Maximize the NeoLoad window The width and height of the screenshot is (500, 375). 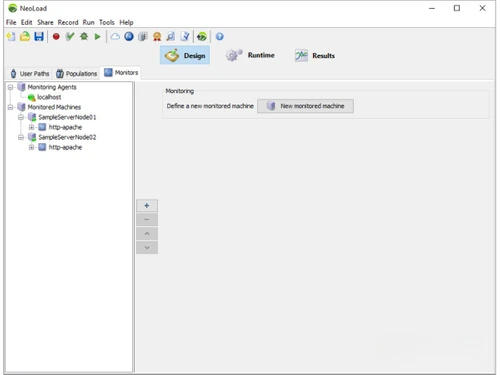tap(457, 8)
